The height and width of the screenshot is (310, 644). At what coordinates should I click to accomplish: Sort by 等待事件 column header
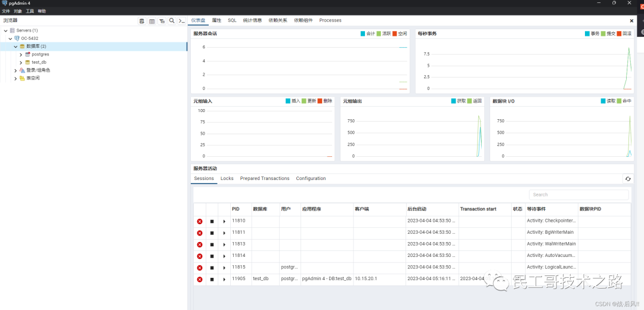tap(537, 209)
